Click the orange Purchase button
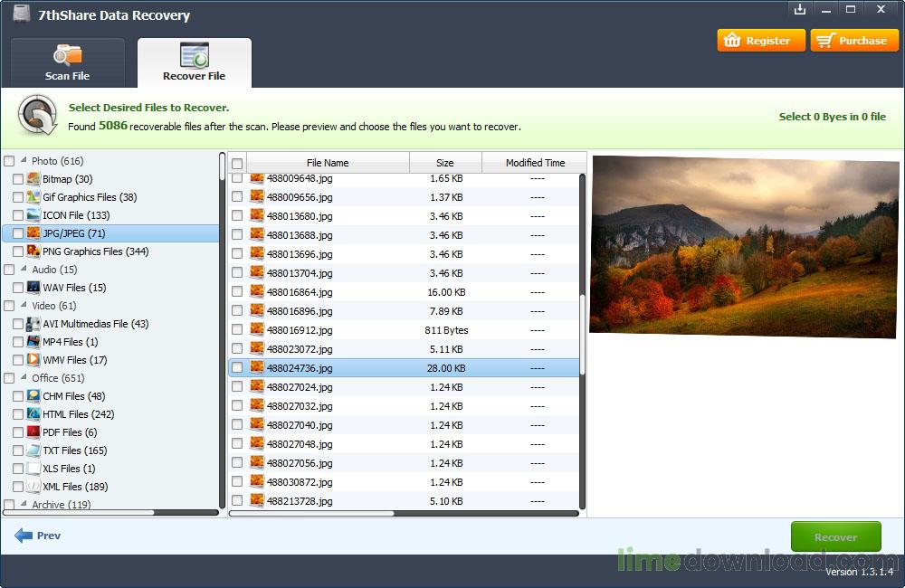 click(853, 41)
